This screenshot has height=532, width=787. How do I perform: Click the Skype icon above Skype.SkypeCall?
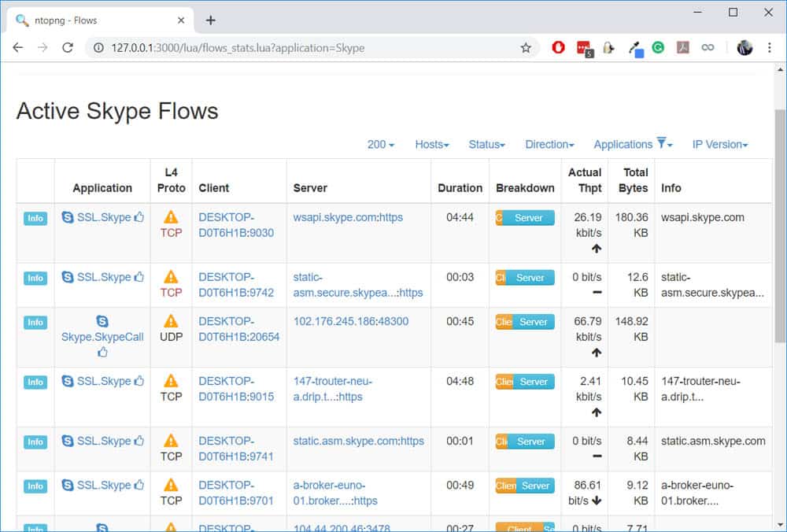102,321
